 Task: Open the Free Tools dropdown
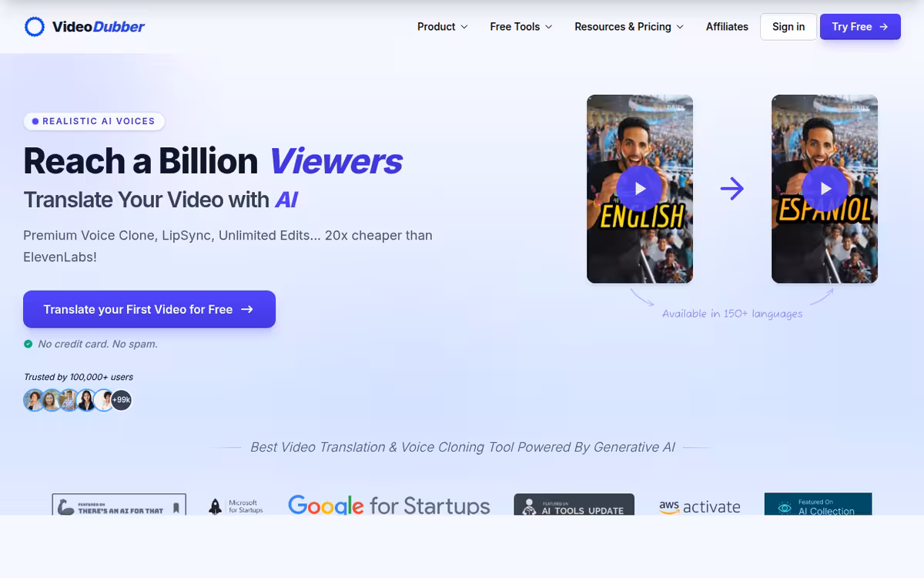521,26
